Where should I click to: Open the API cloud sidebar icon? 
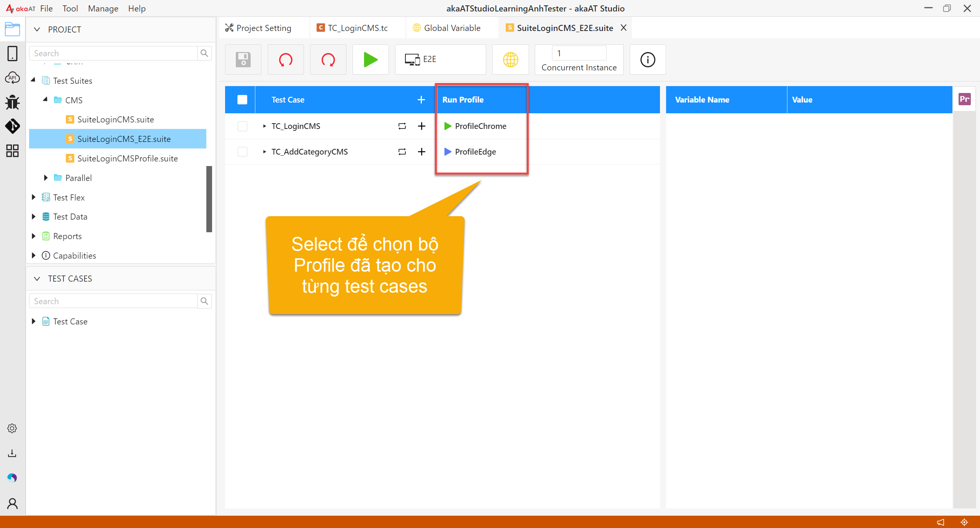tap(12, 78)
